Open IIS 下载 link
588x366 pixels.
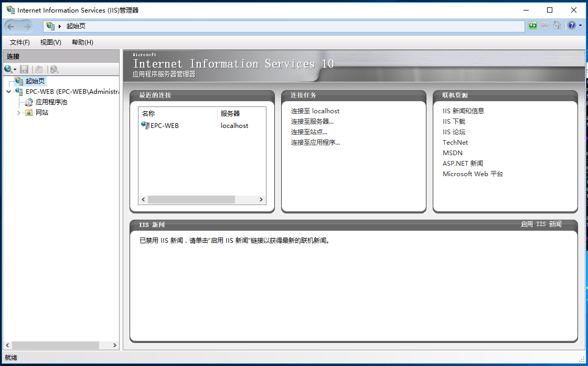click(454, 122)
